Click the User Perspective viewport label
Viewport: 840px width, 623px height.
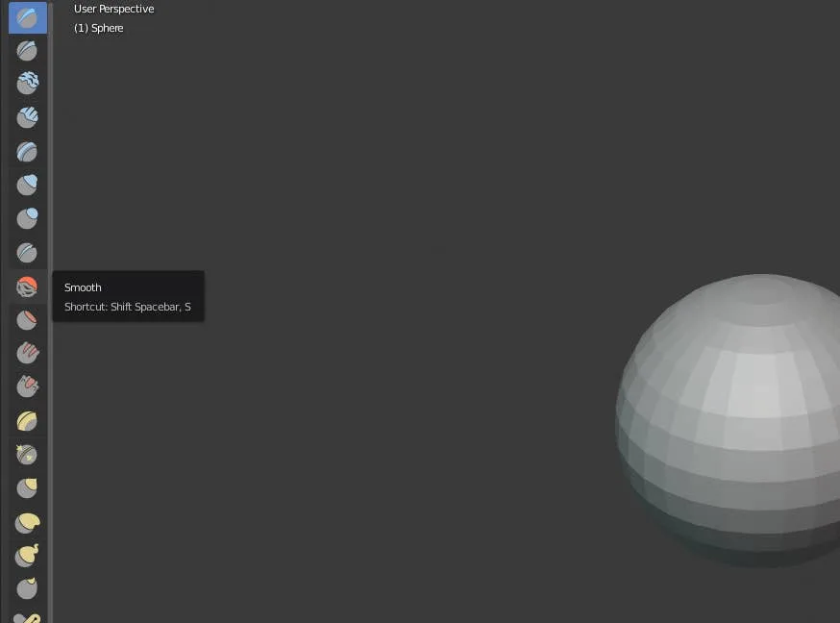[113, 9]
